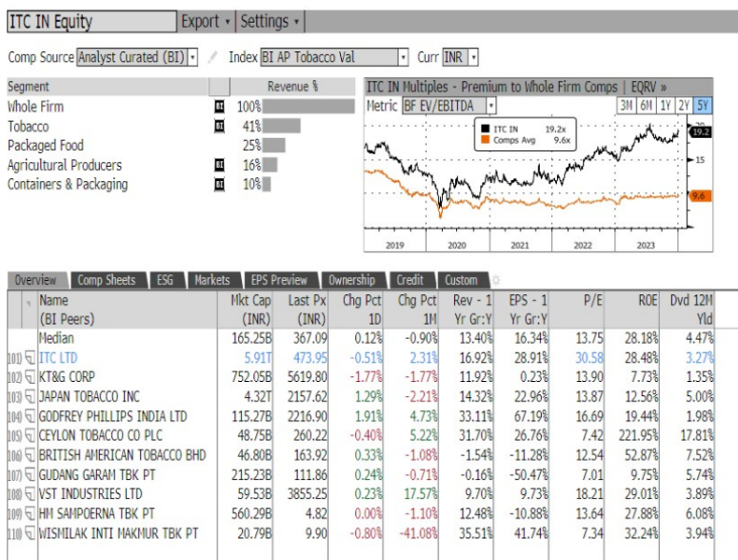Click the chart icon on HM SAMPOERNA row
This screenshot has height=560, width=738.
(x=30, y=513)
